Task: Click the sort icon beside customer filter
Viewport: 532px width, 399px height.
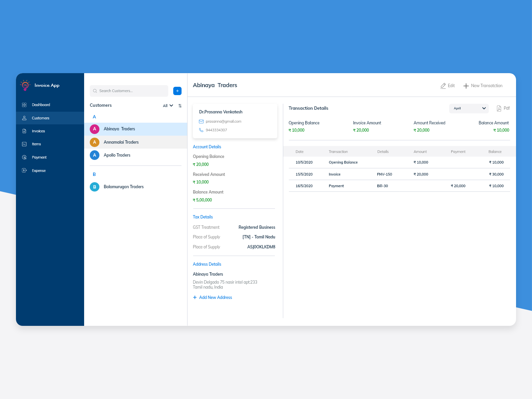Action: coord(180,105)
